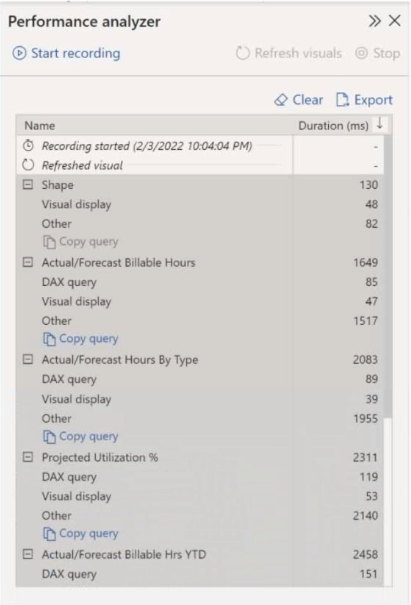
Task: Select the Refreshed visual row
Action: pos(154,165)
